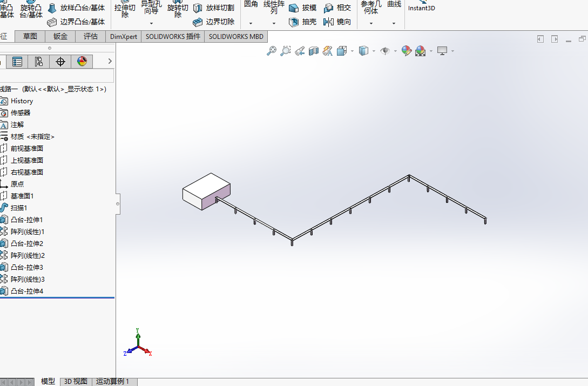The image size is (588, 386).
Task: Click the 抽壳 shell tool
Action: 303,22
